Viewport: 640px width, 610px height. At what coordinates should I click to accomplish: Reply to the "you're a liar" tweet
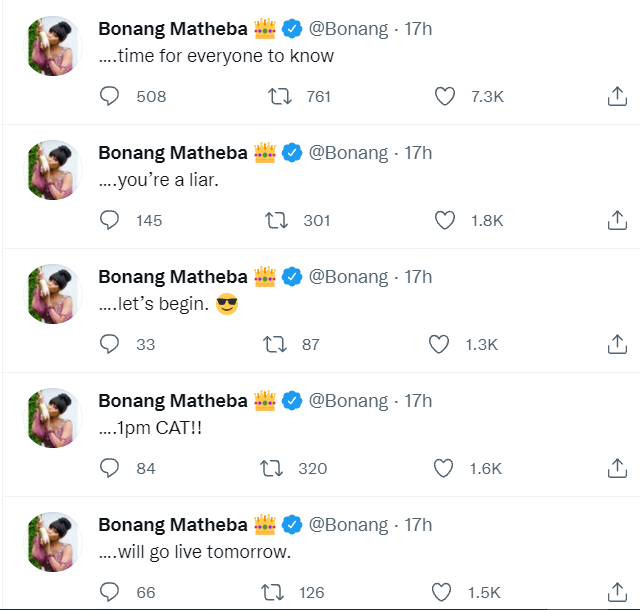[x=110, y=220]
